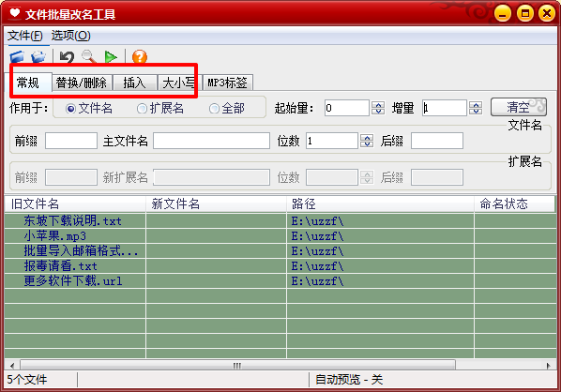
Task: Switch to the 大小写 tab
Action: pyautogui.click(x=179, y=83)
